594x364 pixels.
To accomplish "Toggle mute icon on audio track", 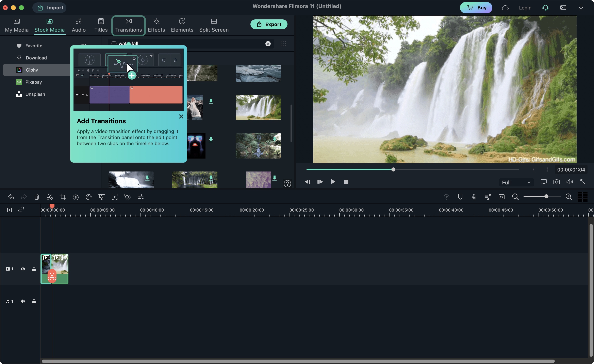I will tap(22, 301).
